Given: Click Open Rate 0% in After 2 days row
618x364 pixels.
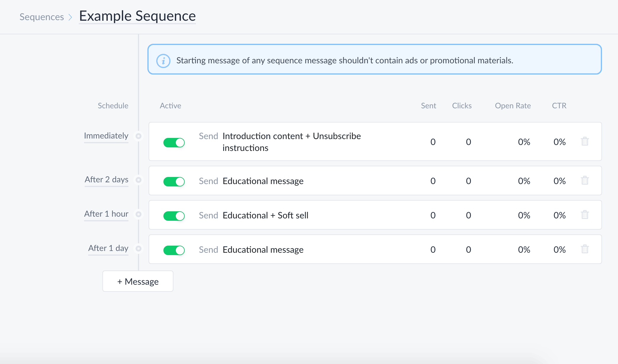Looking at the screenshot, I should pos(524,181).
